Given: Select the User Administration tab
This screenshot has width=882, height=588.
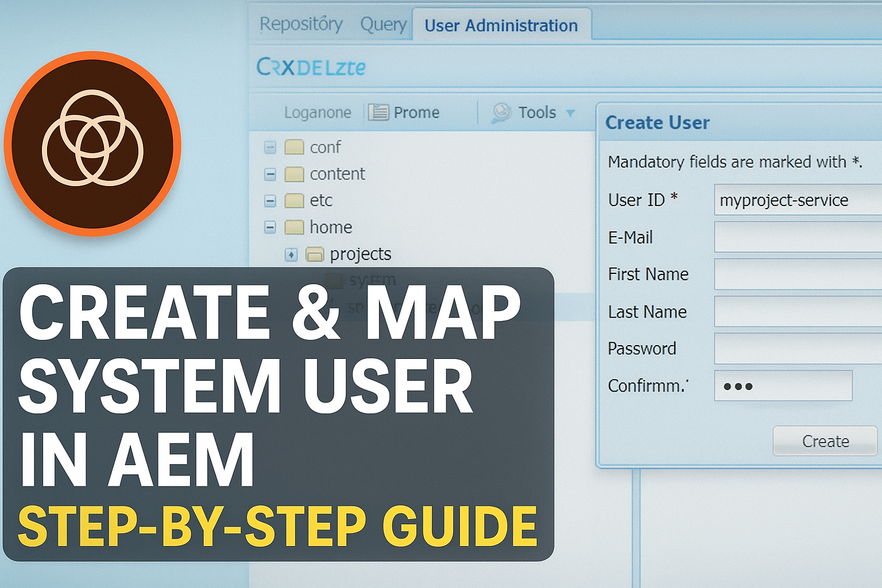Looking at the screenshot, I should tap(501, 25).
